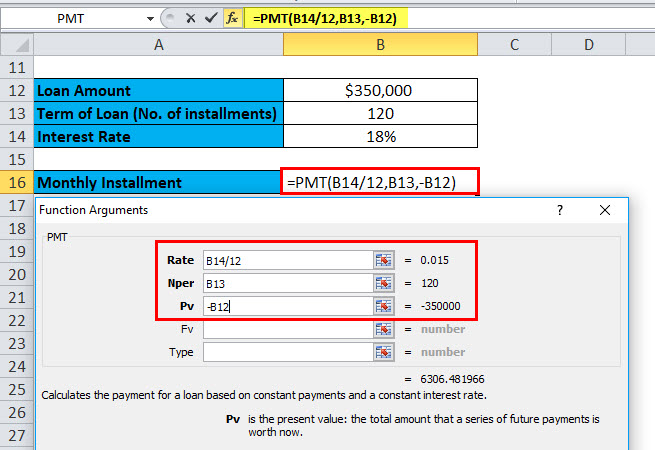
Task: Click the Loan Amount value cell $350,000
Action: coord(380,90)
